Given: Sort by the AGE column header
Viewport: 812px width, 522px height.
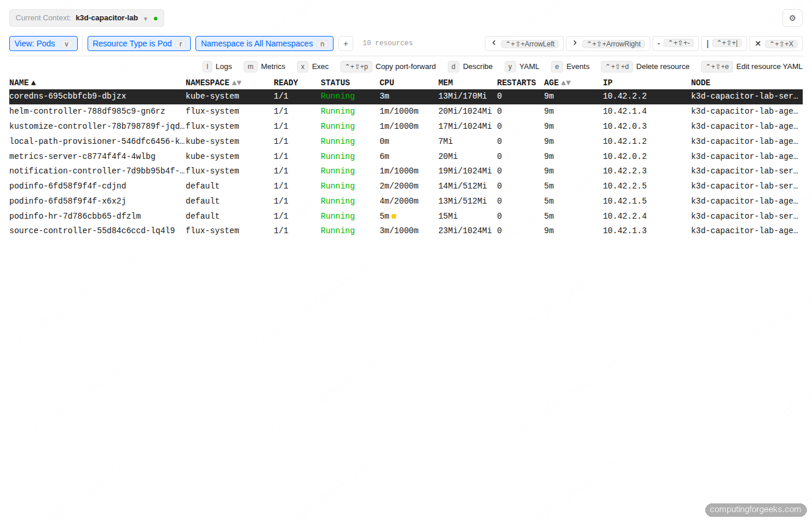Looking at the screenshot, I should click(x=557, y=83).
